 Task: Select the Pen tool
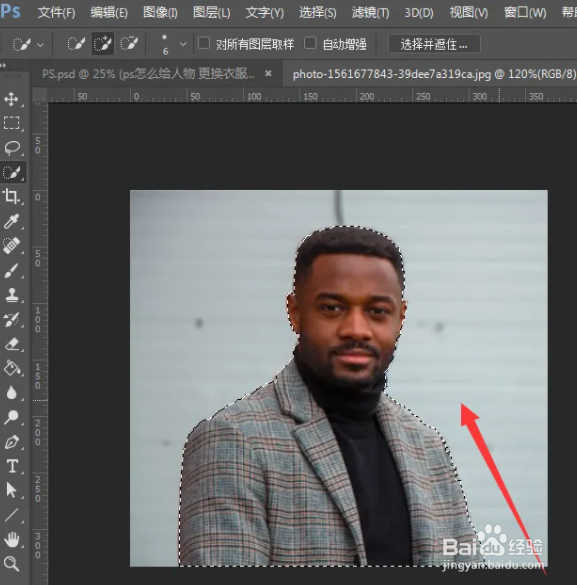pyautogui.click(x=11, y=442)
